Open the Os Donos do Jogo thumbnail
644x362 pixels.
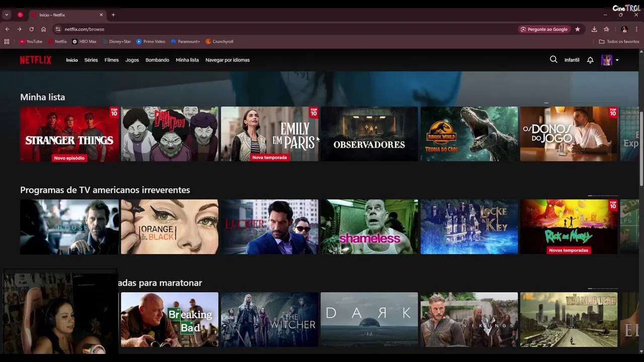569,134
